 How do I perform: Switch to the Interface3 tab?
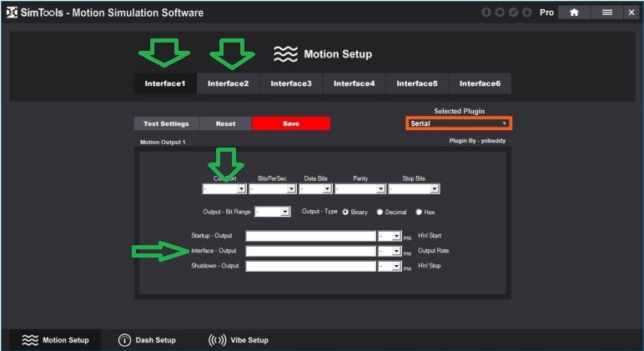291,83
